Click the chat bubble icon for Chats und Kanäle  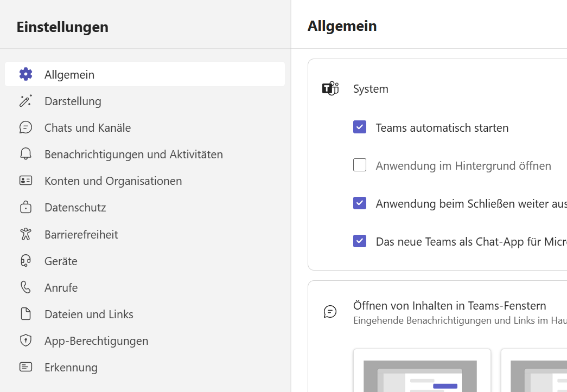(26, 127)
